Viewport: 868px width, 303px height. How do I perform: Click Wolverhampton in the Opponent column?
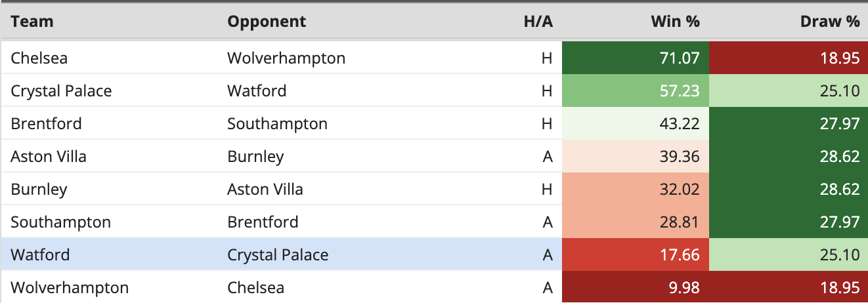point(286,58)
